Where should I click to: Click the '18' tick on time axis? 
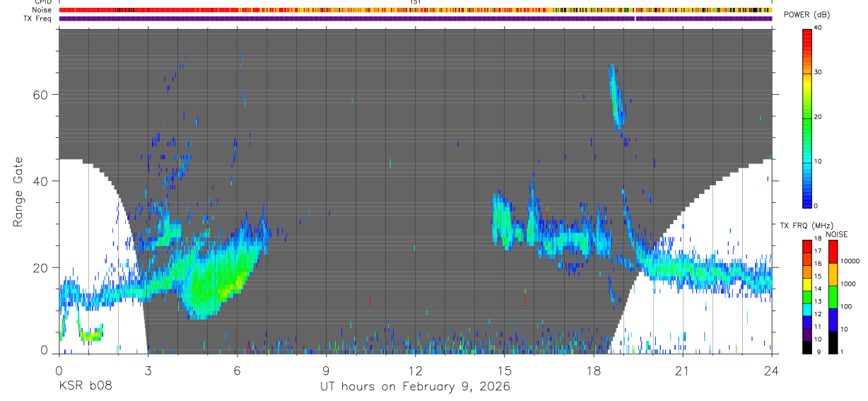(593, 369)
